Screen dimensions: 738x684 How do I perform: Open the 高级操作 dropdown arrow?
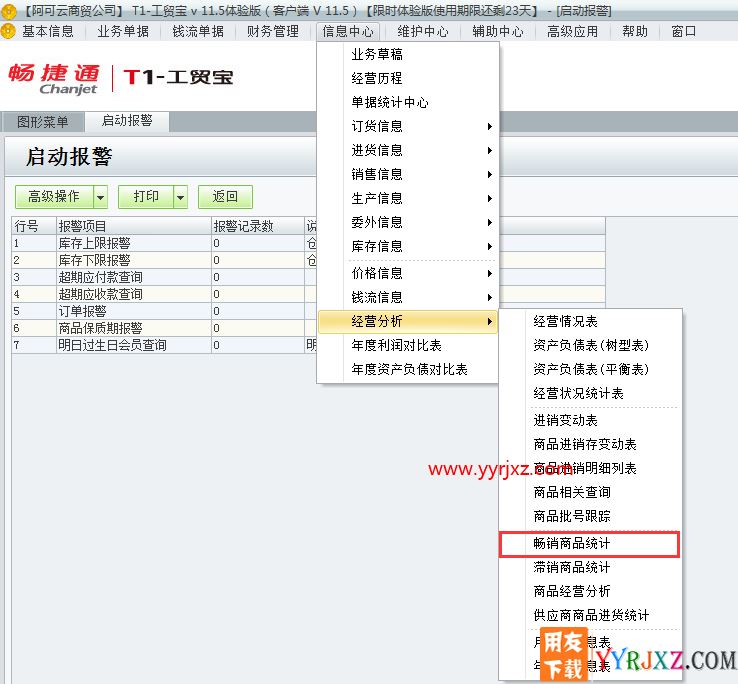(100, 197)
